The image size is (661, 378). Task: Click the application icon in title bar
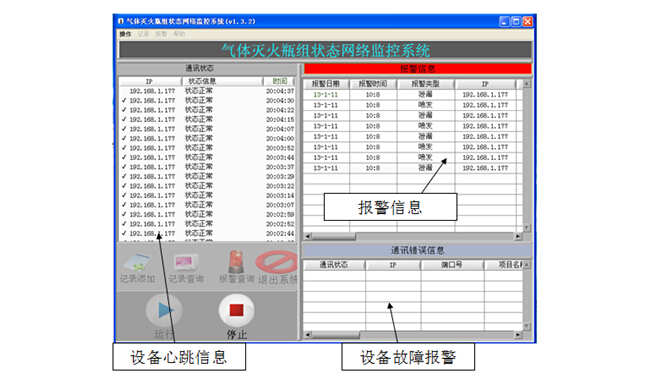tap(121, 21)
